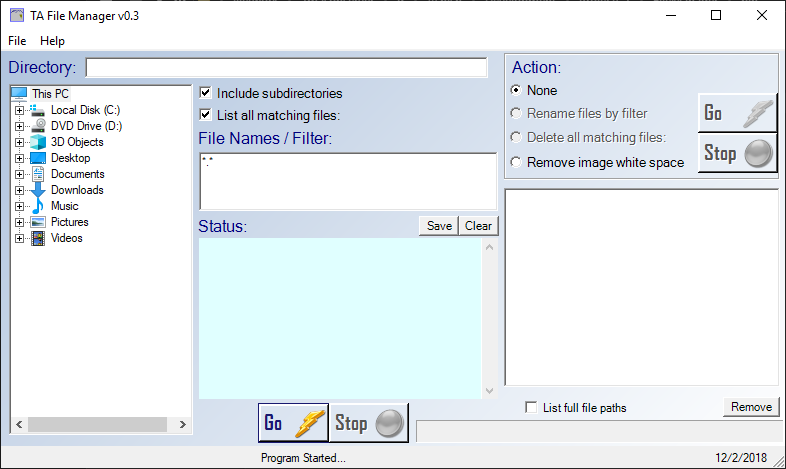Click the Clear status button

tap(478, 226)
